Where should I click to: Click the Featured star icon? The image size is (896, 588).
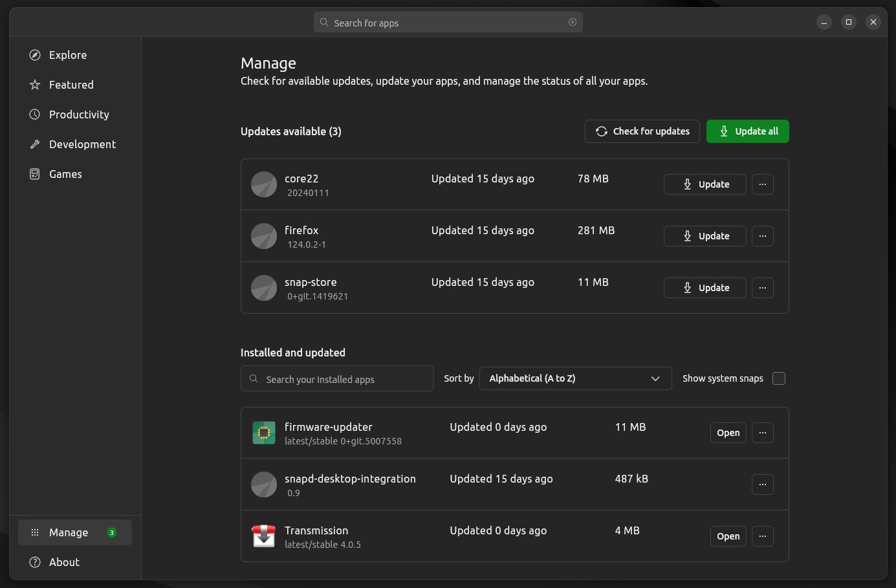click(x=35, y=85)
